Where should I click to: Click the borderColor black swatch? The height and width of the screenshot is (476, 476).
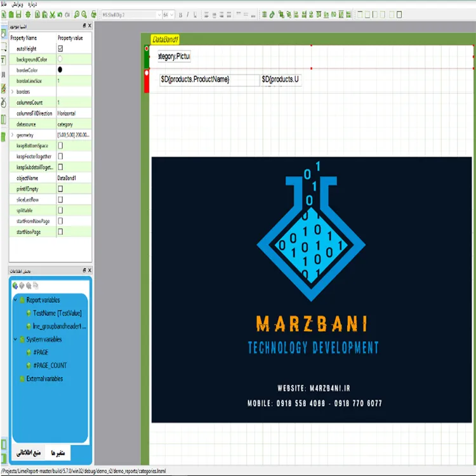pyautogui.click(x=60, y=70)
